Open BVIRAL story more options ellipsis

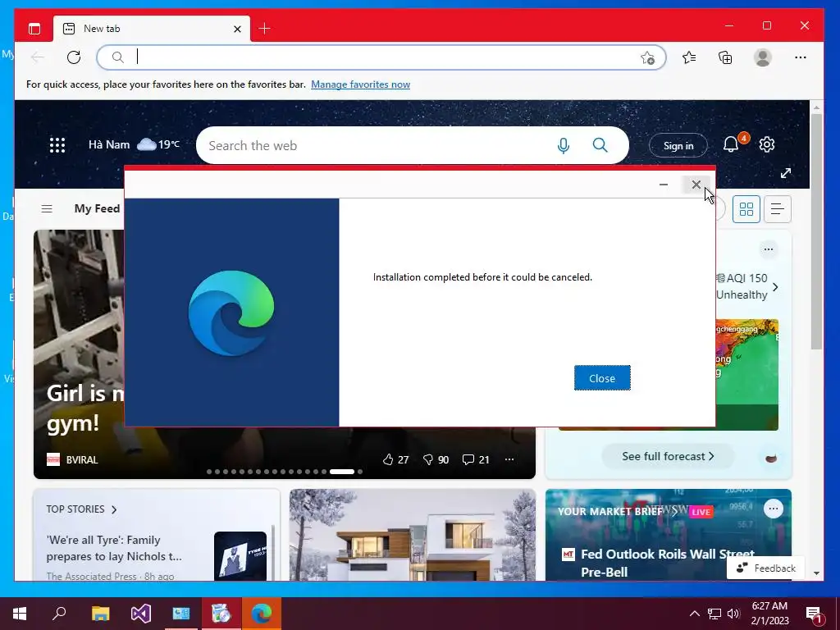coord(509,459)
